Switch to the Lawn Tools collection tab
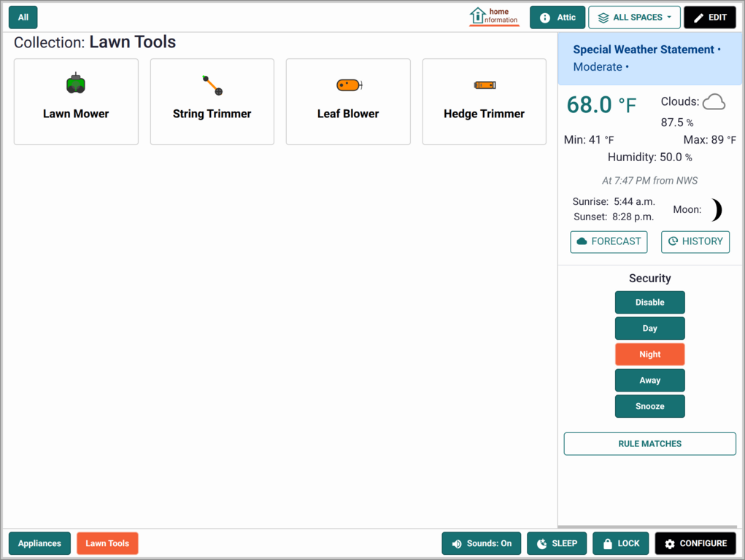 pyautogui.click(x=107, y=543)
